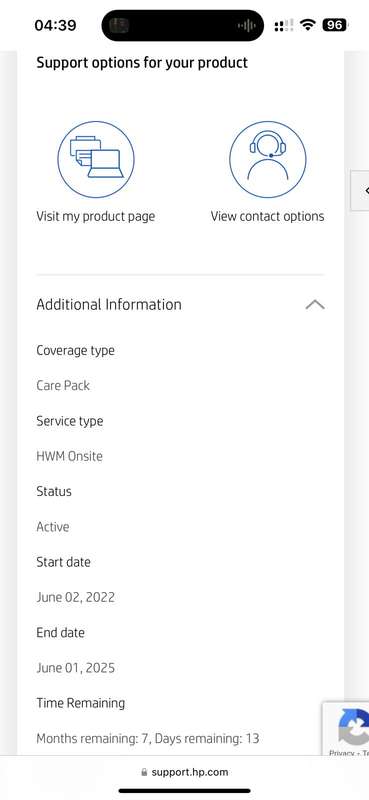The width and height of the screenshot is (369, 800).
Task: Tap the Support options for your product heading
Action: click(142, 63)
